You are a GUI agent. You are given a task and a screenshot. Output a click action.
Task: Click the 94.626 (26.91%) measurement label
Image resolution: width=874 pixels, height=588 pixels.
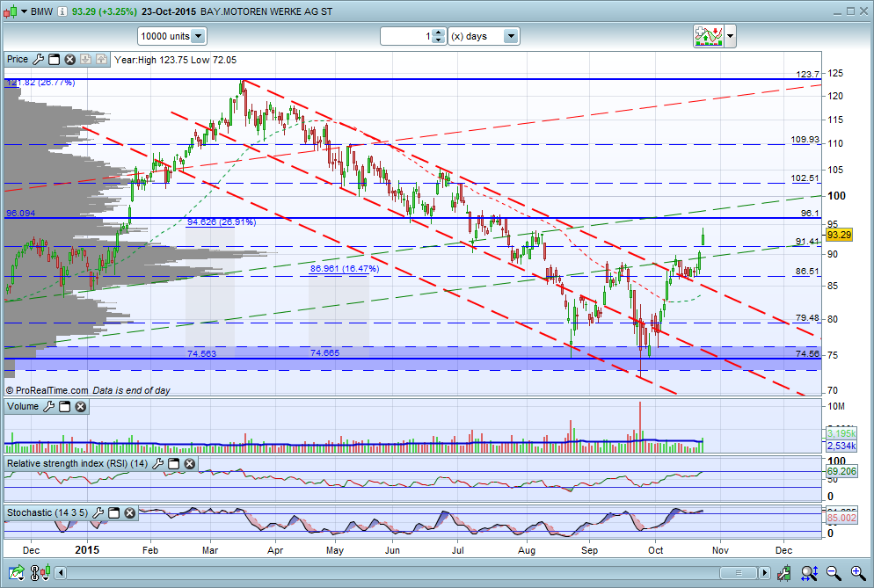(x=222, y=221)
